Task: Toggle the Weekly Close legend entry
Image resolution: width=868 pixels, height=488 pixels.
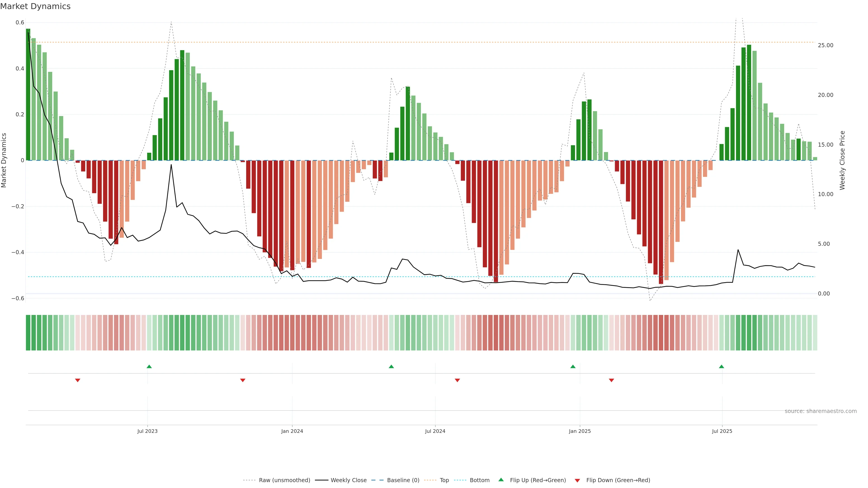Action: (x=348, y=480)
